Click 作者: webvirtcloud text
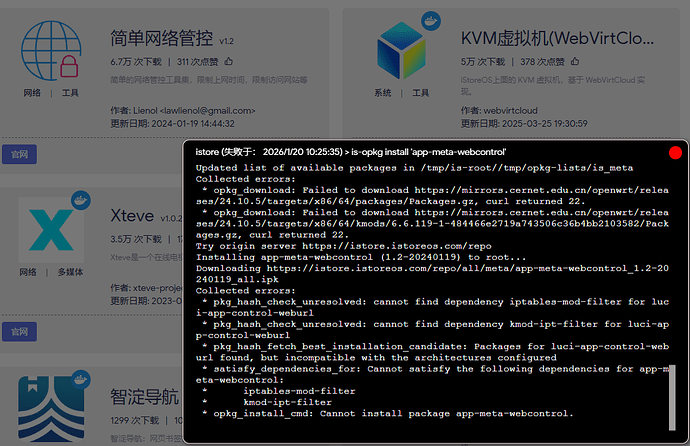 [x=499, y=111]
